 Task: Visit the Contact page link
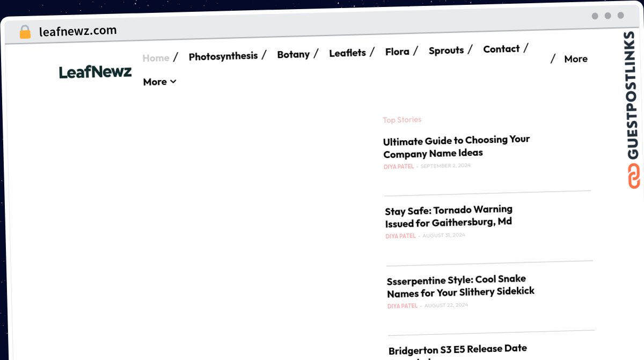point(501,49)
